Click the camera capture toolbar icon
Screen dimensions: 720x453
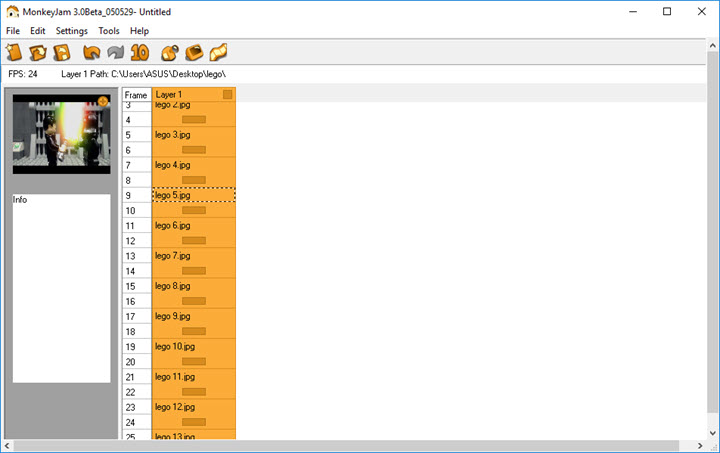click(170, 53)
